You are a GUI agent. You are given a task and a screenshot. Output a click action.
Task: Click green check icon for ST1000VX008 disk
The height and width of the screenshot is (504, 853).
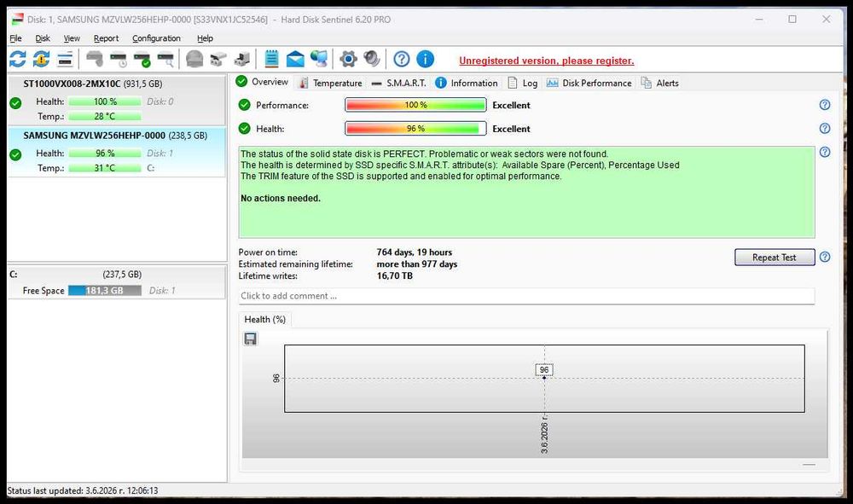point(15,102)
